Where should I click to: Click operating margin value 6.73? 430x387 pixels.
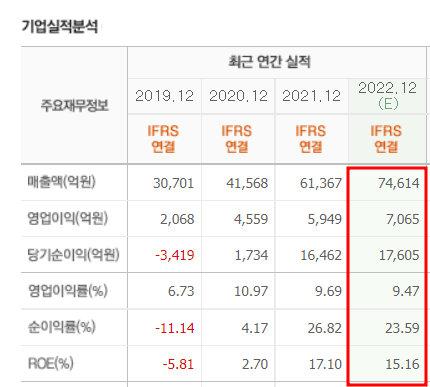(181, 292)
